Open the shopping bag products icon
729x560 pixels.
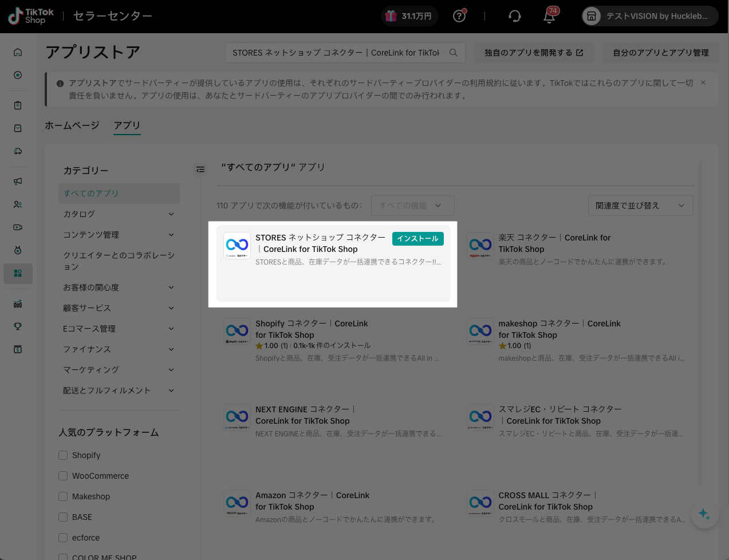[18, 128]
